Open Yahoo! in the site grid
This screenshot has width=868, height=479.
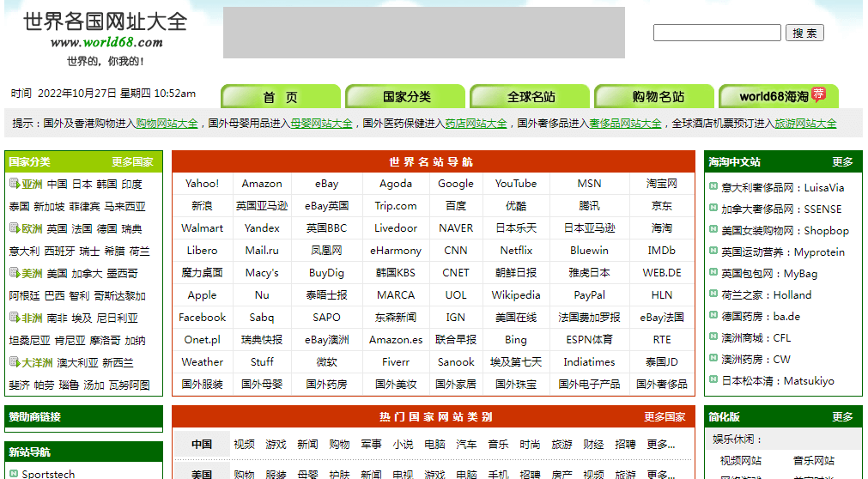pyautogui.click(x=202, y=184)
